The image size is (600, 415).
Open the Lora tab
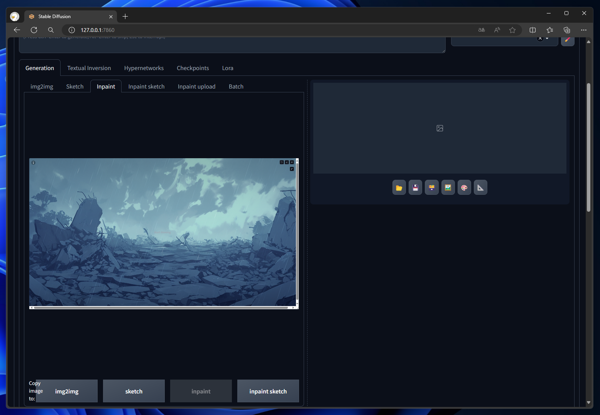pyautogui.click(x=227, y=68)
